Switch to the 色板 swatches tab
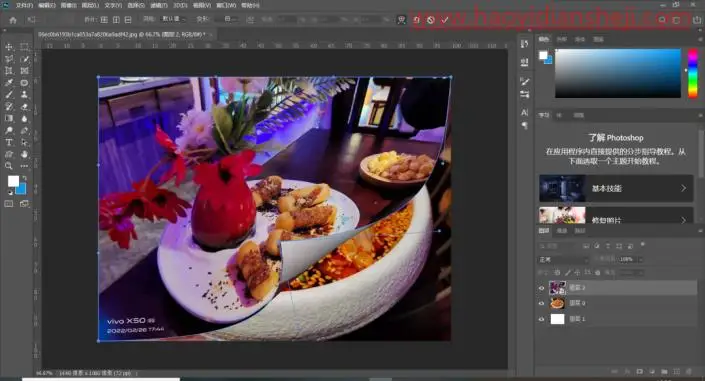The height and width of the screenshot is (381, 705). tap(562, 40)
